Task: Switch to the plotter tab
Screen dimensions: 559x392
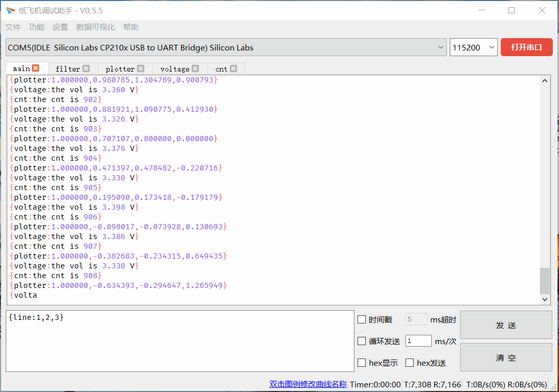Action: (120, 69)
